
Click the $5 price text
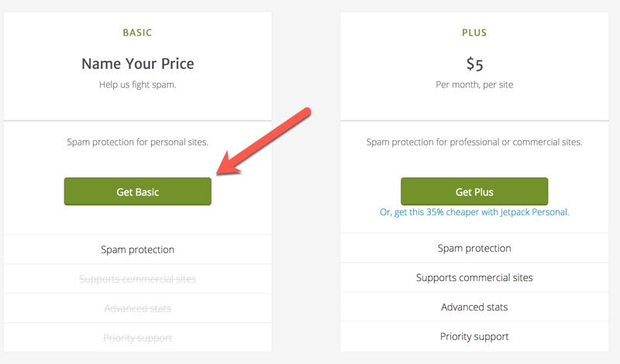coord(474,64)
